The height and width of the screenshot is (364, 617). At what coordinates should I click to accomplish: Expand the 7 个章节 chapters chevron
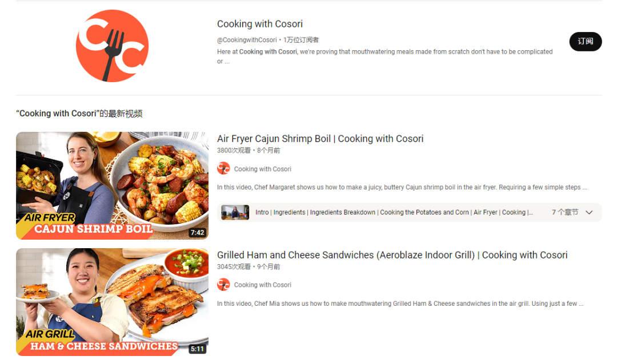[x=589, y=212]
